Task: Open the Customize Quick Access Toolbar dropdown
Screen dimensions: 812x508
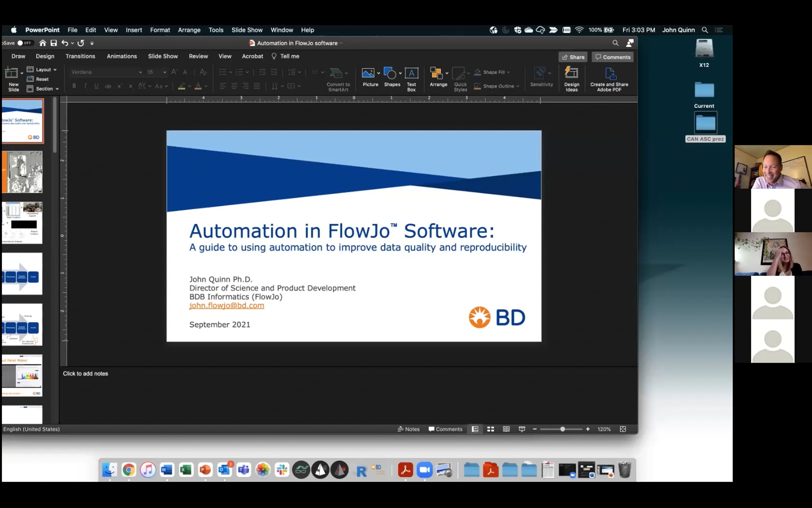Action: [92, 43]
